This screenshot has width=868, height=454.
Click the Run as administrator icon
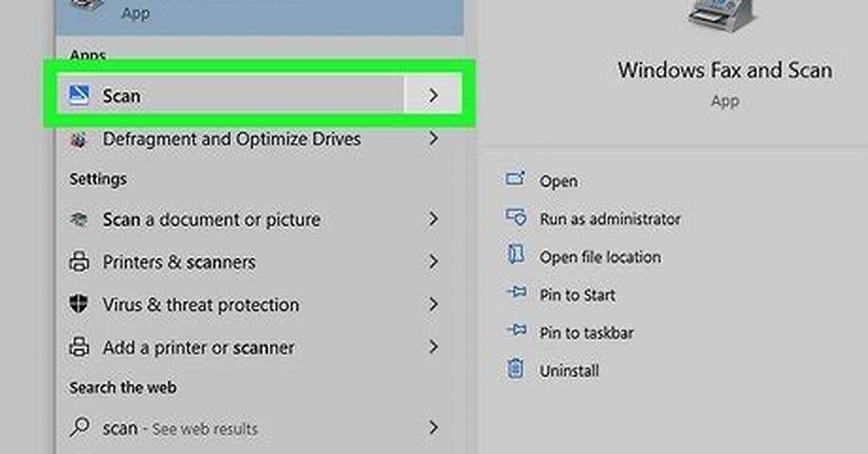pos(515,217)
